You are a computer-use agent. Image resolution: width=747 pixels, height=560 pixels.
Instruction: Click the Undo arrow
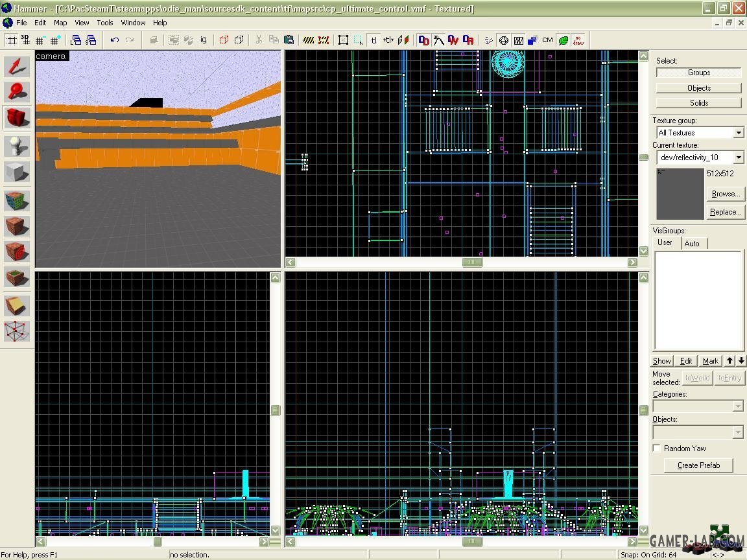(114, 40)
